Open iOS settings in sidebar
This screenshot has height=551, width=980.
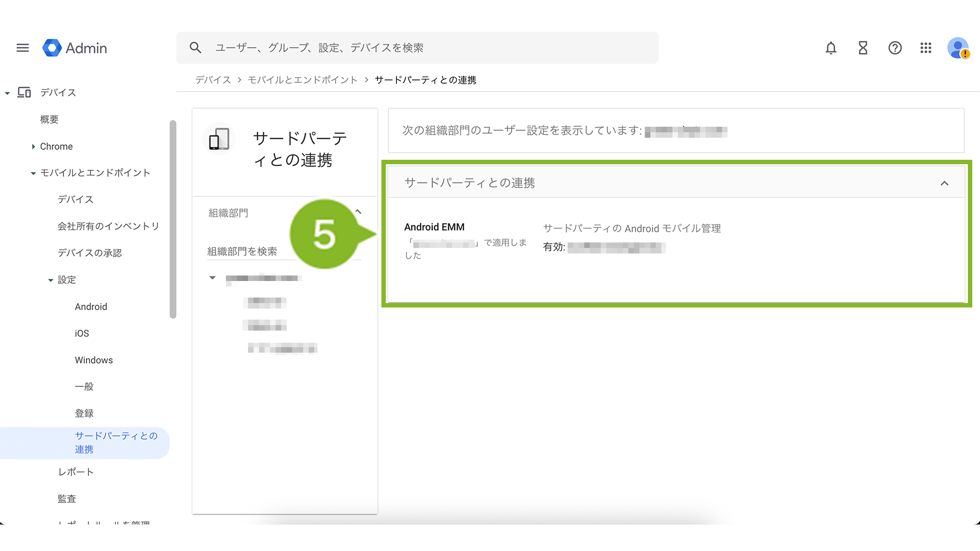82,333
